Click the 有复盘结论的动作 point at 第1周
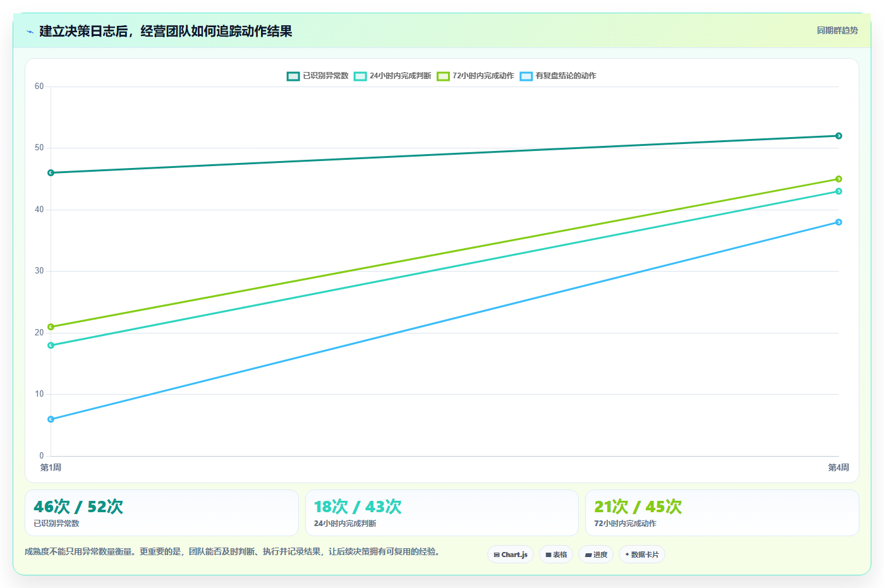The width and height of the screenshot is (884, 588). click(51, 419)
